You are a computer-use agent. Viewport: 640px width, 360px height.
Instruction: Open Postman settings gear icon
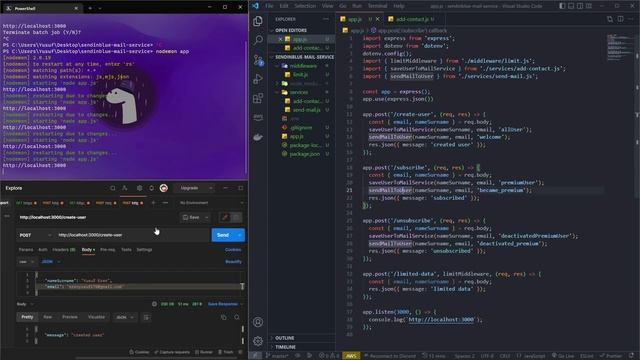coord(140,188)
